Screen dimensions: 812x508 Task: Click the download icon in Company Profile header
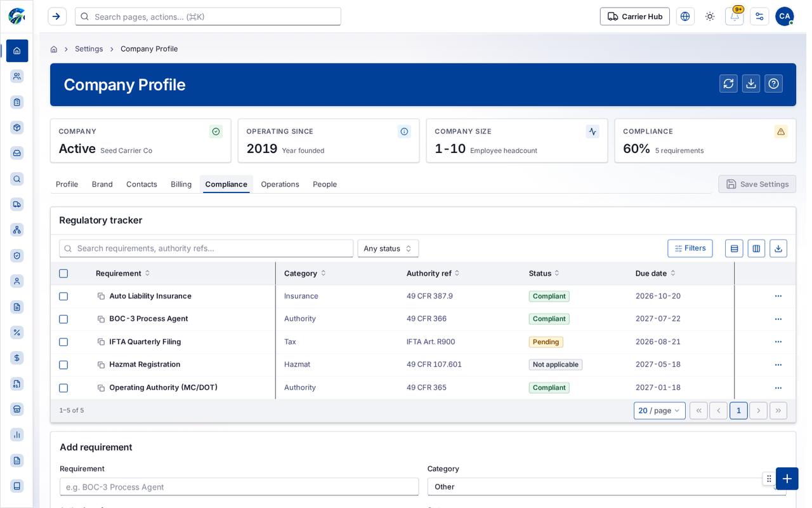(x=751, y=84)
